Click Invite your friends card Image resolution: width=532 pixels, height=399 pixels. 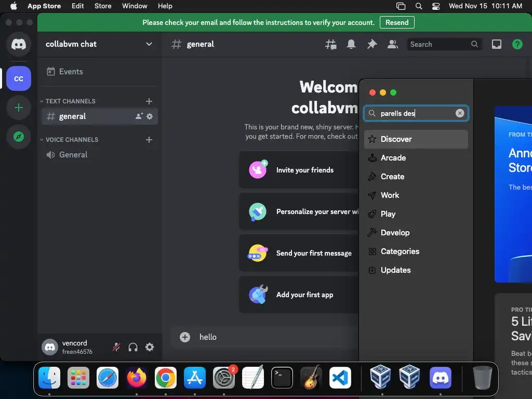[299, 170]
